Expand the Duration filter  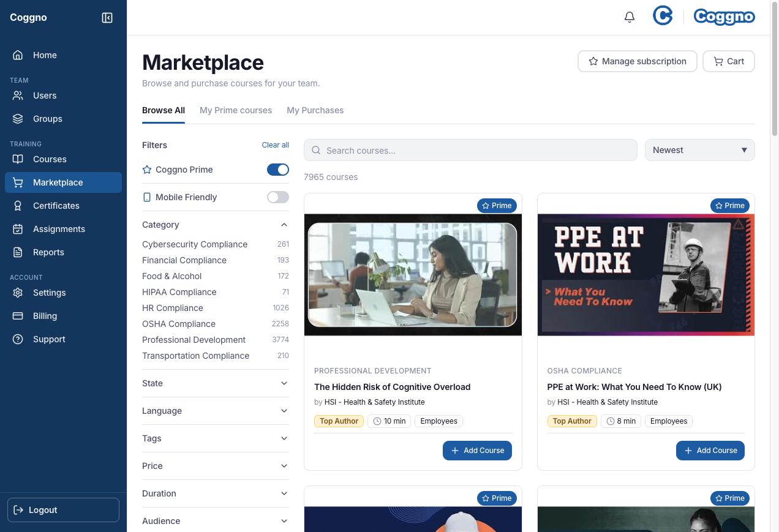[216, 493]
